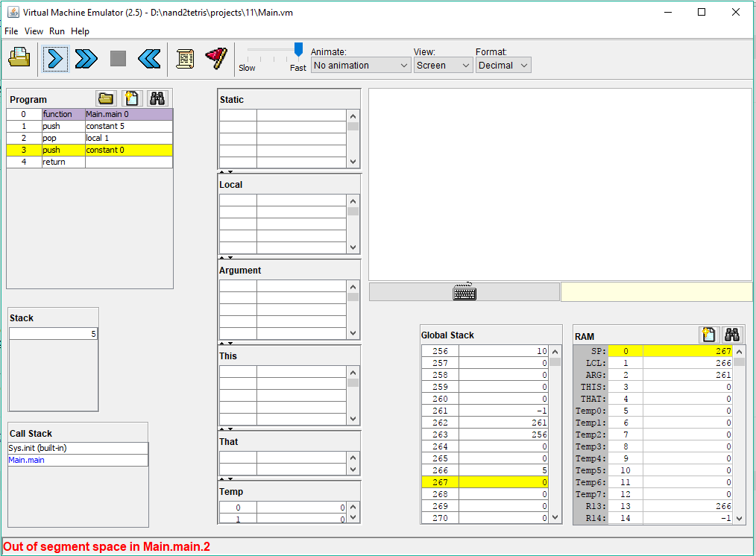The height and width of the screenshot is (556, 756).
Task: Open the Load Script scroll icon
Action: (x=185, y=58)
